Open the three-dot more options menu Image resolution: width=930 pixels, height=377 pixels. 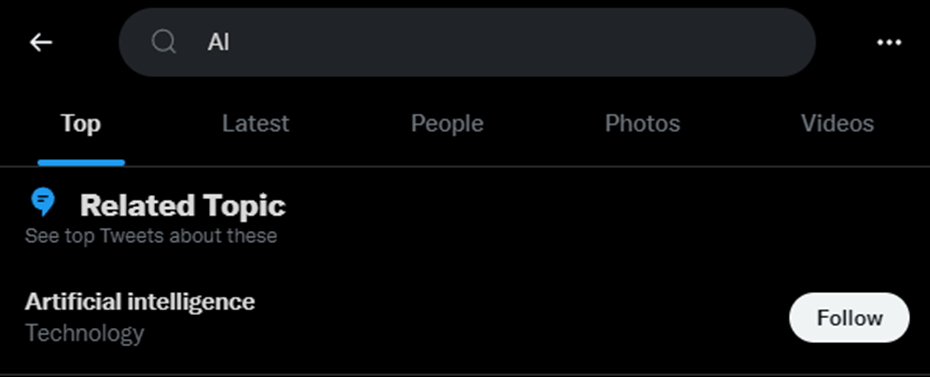point(889,42)
